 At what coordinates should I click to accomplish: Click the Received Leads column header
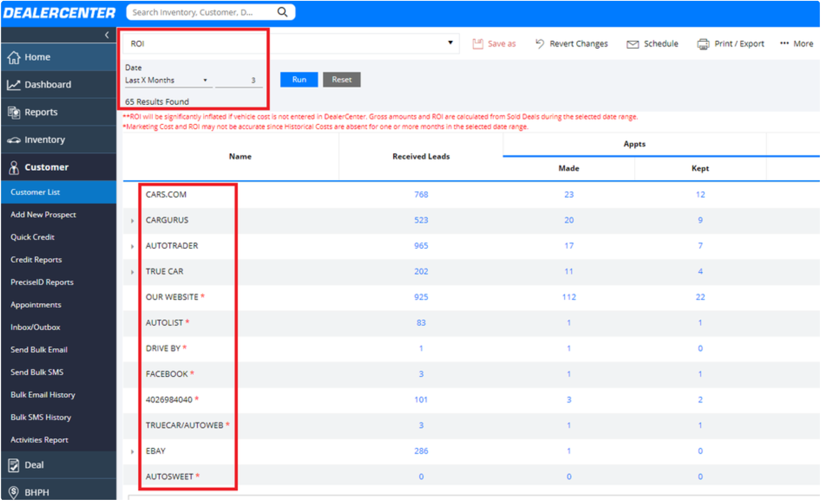(x=421, y=157)
